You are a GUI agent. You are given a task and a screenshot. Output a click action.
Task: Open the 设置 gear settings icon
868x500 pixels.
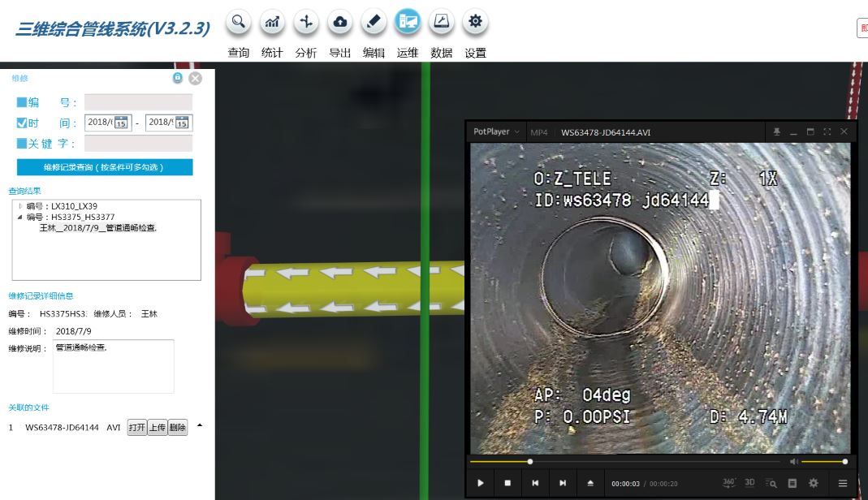click(475, 22)
